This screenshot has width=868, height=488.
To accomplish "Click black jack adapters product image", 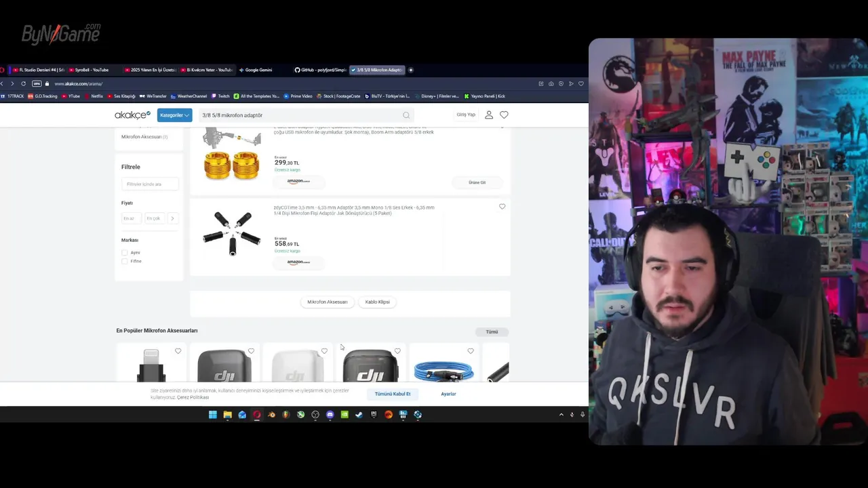I will point(232,234).
